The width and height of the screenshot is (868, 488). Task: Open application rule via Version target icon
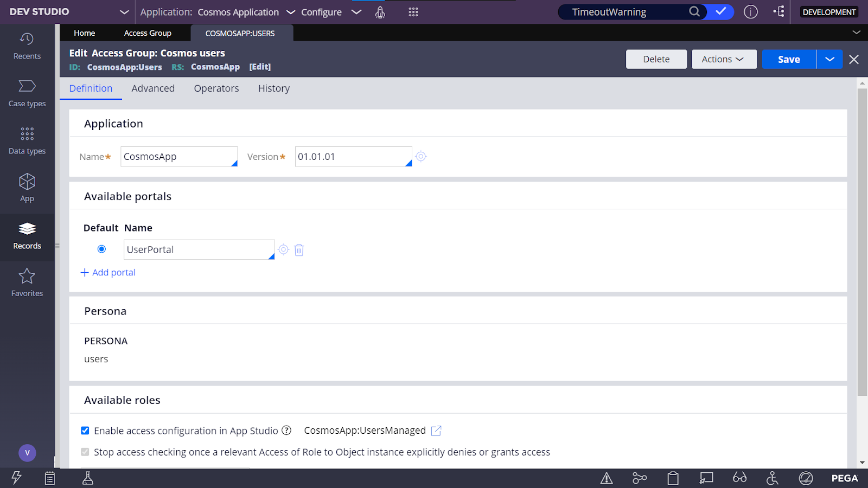[x=421, y=157]
